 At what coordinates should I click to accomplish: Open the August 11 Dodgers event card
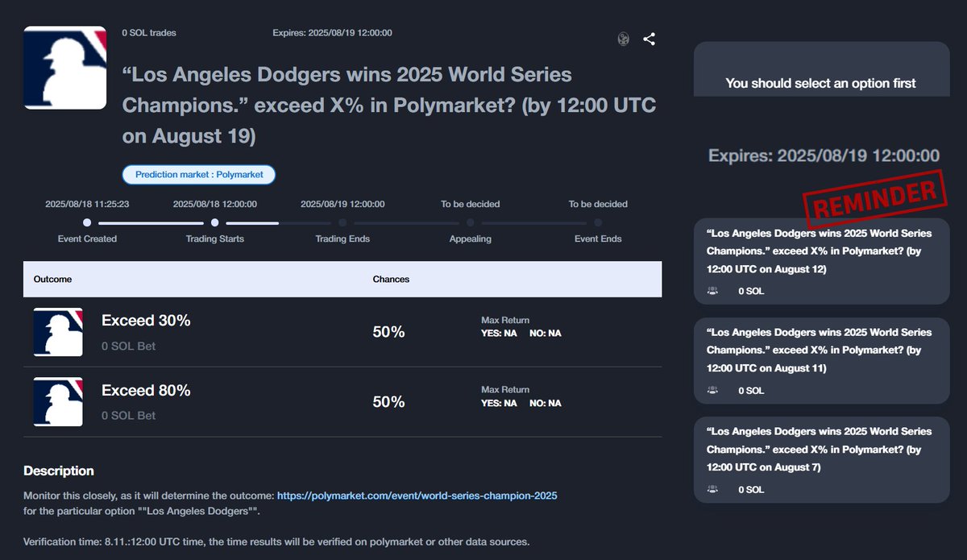822,360
